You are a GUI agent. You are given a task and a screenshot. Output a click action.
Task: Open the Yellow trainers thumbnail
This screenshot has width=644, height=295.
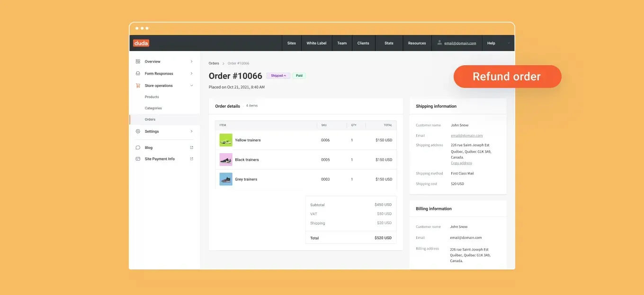pyautogui.click(x=226, y=140)
